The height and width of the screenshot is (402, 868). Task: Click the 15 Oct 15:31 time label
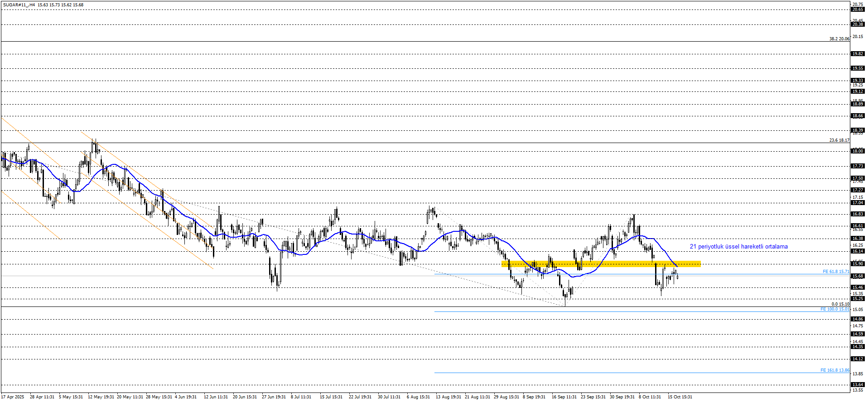(x=680, y=397)
